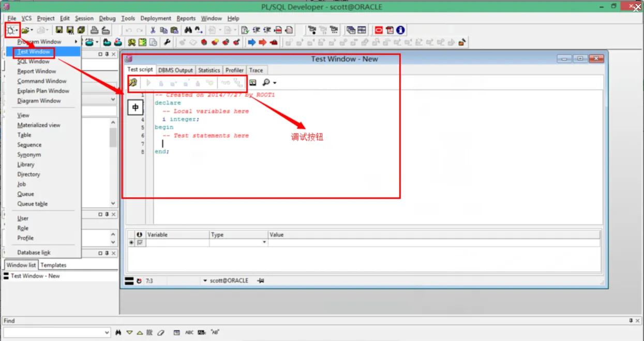Click the Print toolbar icon
The height and width of the screenshot is (341, 644).
(95, 30)
